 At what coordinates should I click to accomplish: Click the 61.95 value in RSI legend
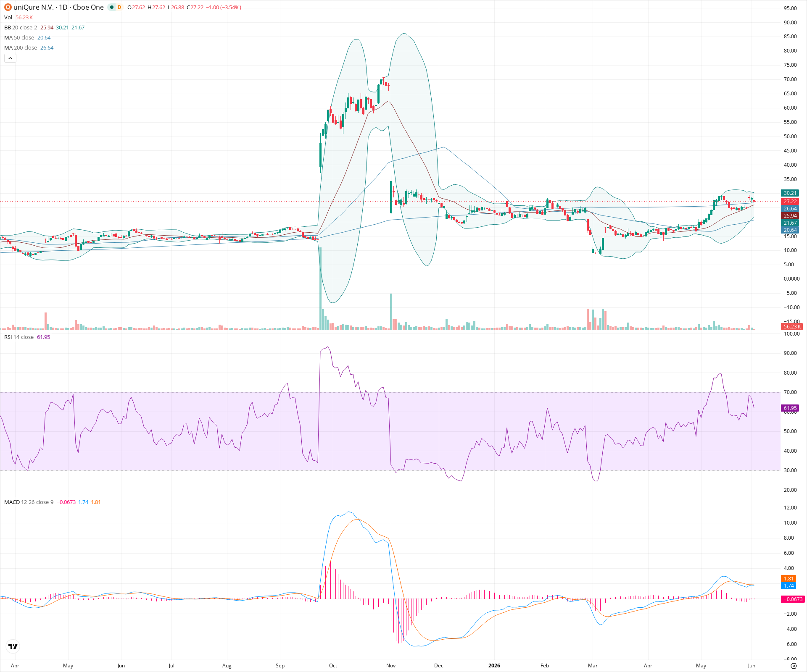point(44,337)
